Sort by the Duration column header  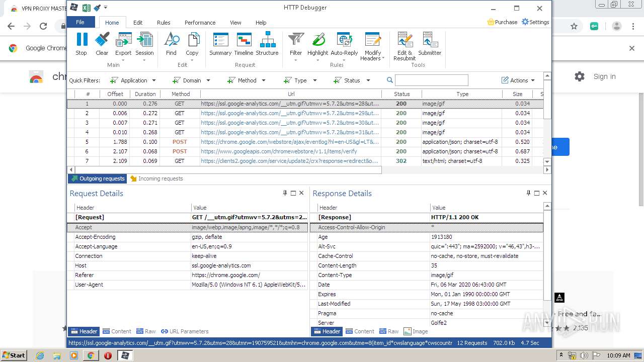click(145, 94)
